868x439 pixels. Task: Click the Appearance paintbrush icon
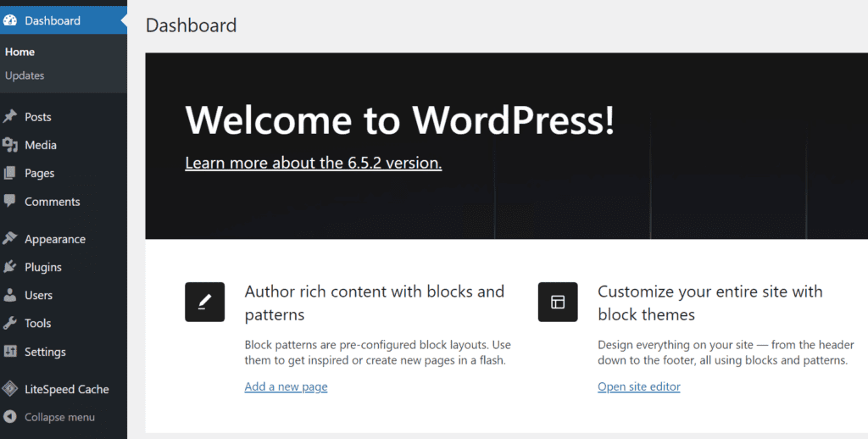[10, 239]
